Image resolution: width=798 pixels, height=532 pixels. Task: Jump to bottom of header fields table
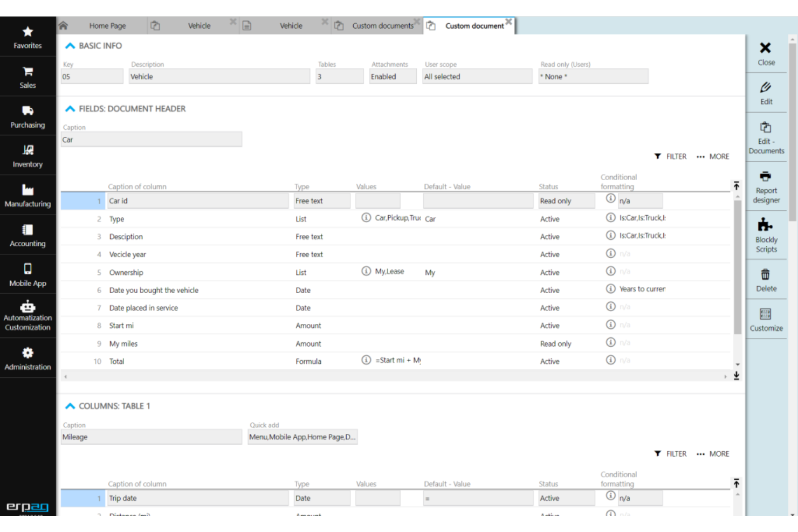pyautogui.click(x=737, y=376)
